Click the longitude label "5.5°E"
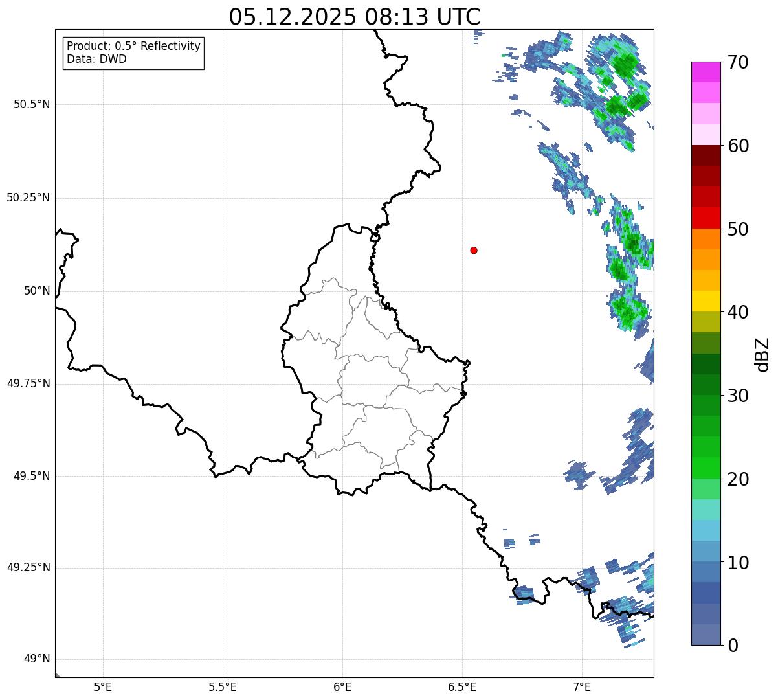 click(x=223, y=686)
